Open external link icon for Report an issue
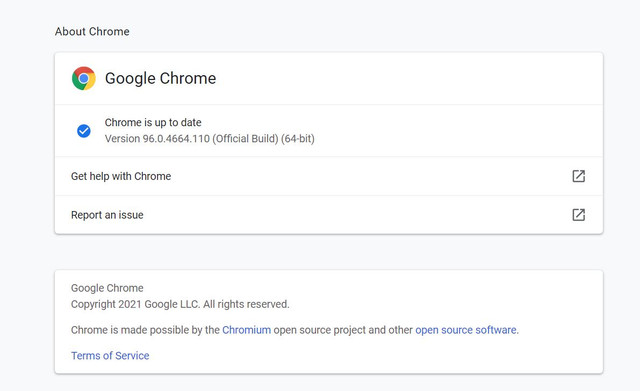The height and width of the screenshot is (391, 640). (x=578, y=215)
